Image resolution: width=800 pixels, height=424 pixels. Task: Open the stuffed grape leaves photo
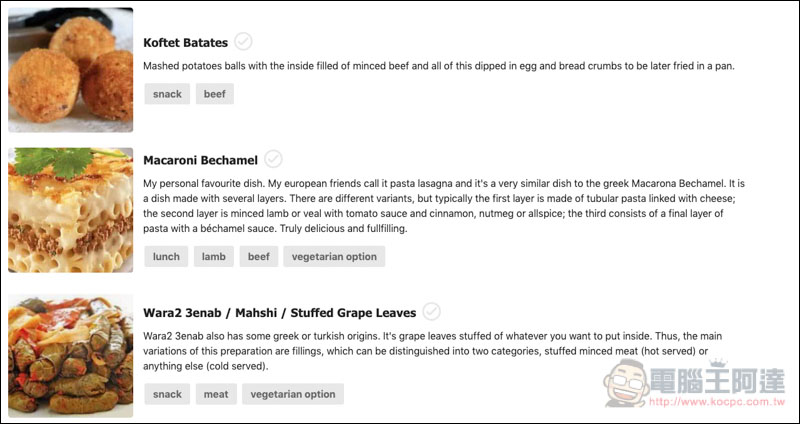coord(70,356)
